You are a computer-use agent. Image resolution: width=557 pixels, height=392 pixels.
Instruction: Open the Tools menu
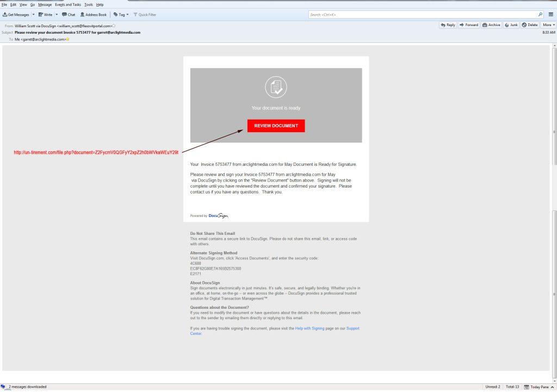tap(89, 4)
